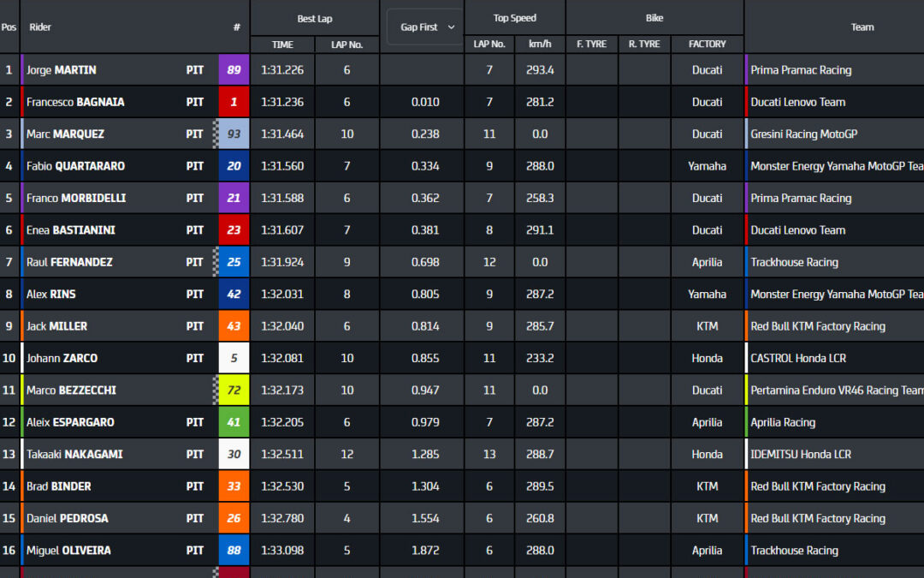This screenshot has width=924, height=578.
Task: Click Jorge Martin's purple #89 number plate
Action: pyautogui.click(x=234, y=69)
